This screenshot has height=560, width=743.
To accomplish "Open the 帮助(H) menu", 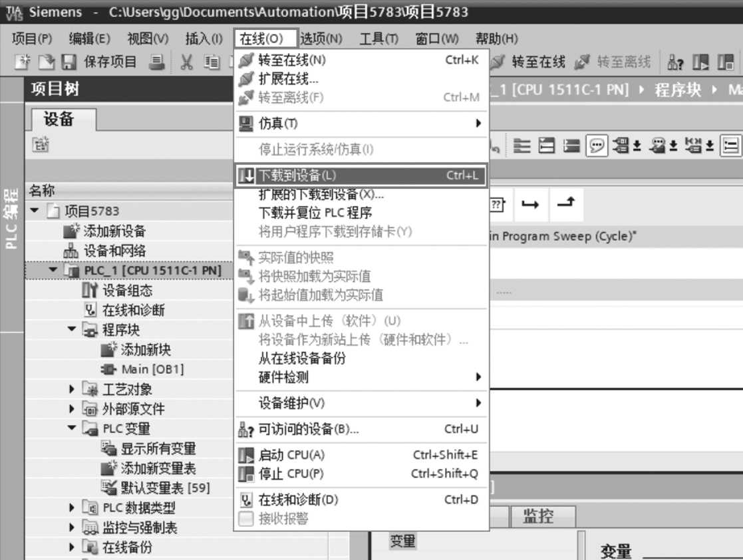I will point(497,39).
